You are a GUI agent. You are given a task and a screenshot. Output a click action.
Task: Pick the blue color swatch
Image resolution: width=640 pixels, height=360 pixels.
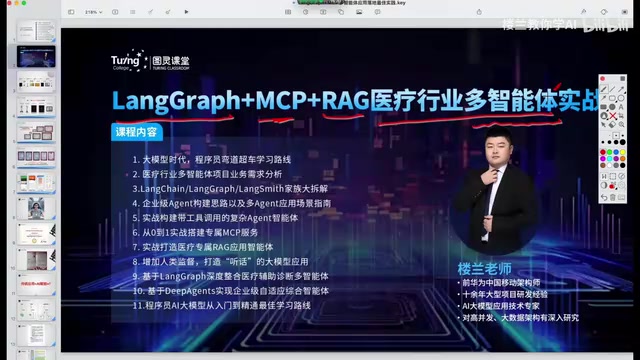(616, 152)
